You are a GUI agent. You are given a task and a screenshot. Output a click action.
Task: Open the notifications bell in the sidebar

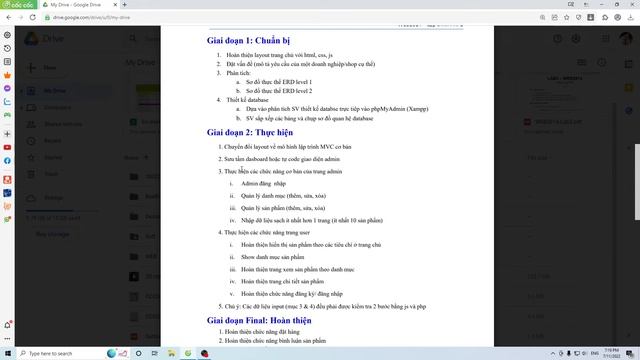7,325
